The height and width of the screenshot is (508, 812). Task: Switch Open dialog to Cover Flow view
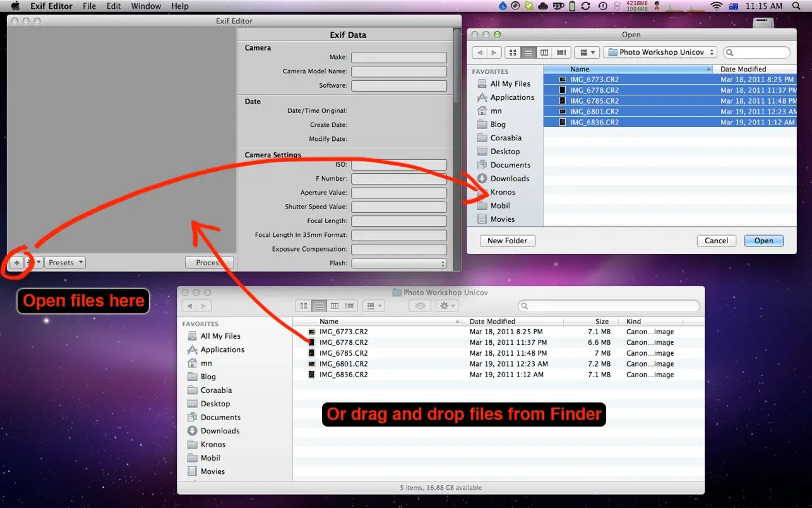pos(561,52)
